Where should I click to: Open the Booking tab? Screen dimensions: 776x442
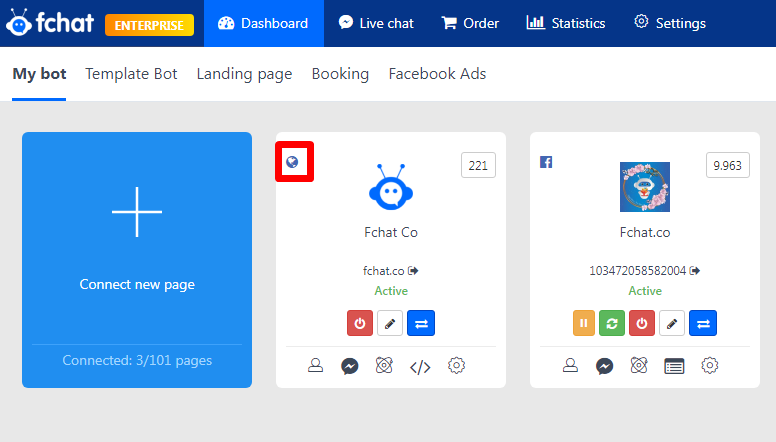tap(340, 74)
